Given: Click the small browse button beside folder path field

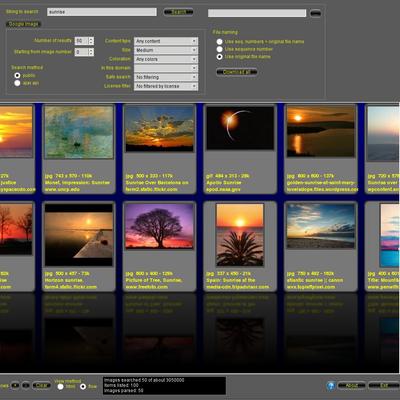Looking at the screenshot, I should pos(315,13).
